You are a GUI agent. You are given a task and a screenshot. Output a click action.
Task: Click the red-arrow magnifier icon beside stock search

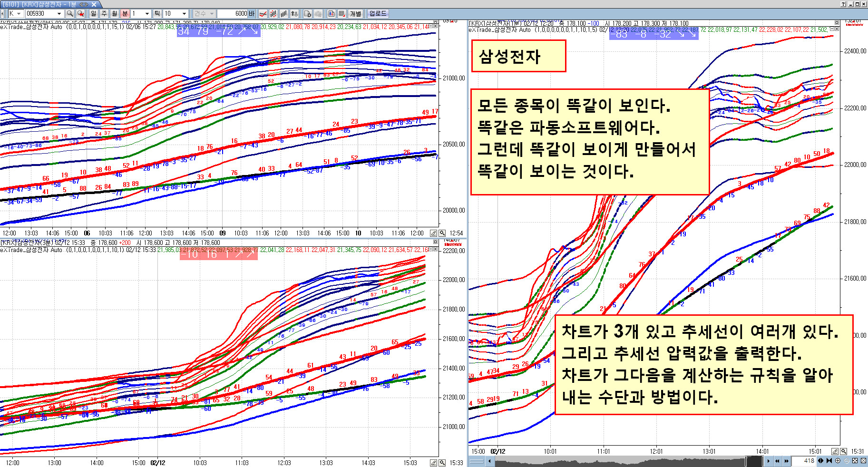pyautogui.click(x=80, y=14)
